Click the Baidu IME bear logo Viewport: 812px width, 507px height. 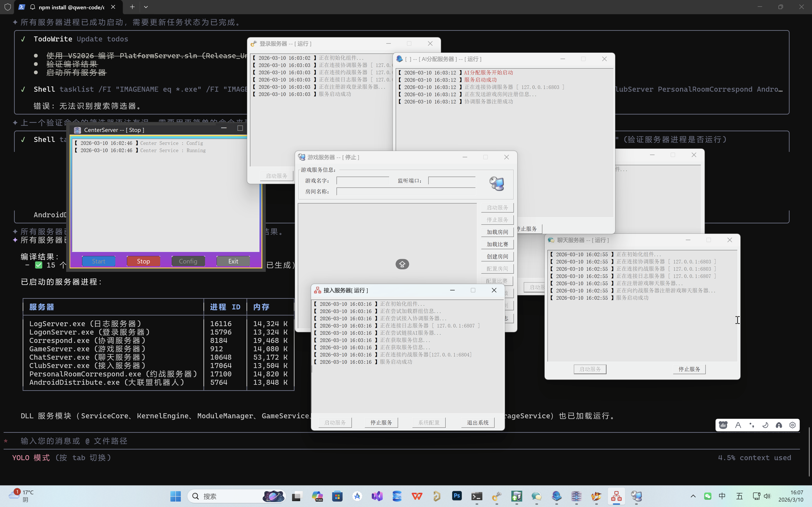coord(723,425)
